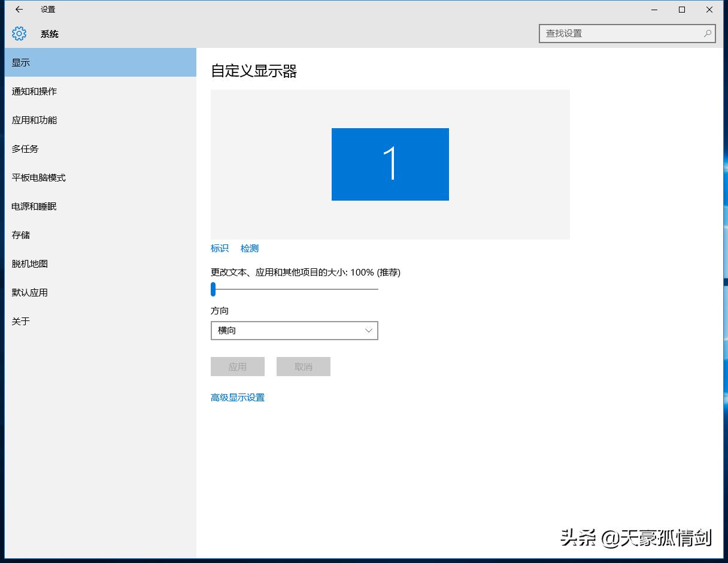Select monitor 1 in the display preview

pyautogui.click(x=390, y=164)
